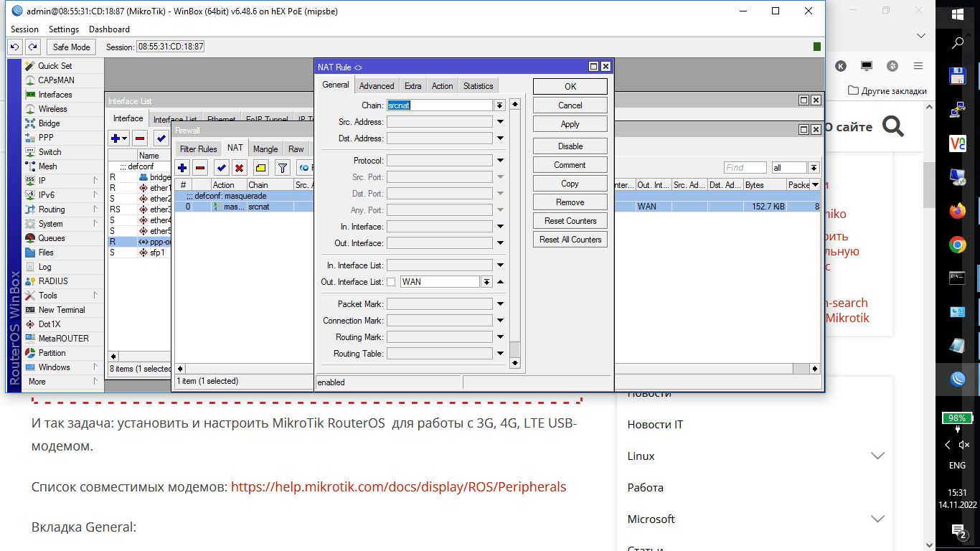The height and width of the screenshot is (551, 980).
Task: Add a new NAT rule with the plus icon
Action: coord(182,168)
